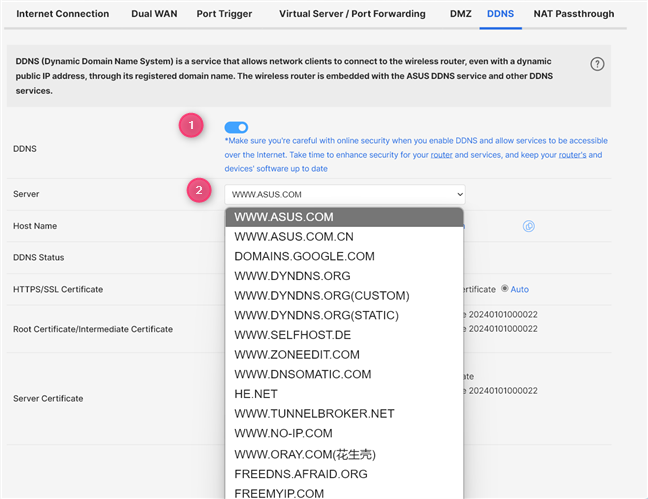Open the NAT Passthrough tab
648x499 pixels.
(x=574, y=14)
